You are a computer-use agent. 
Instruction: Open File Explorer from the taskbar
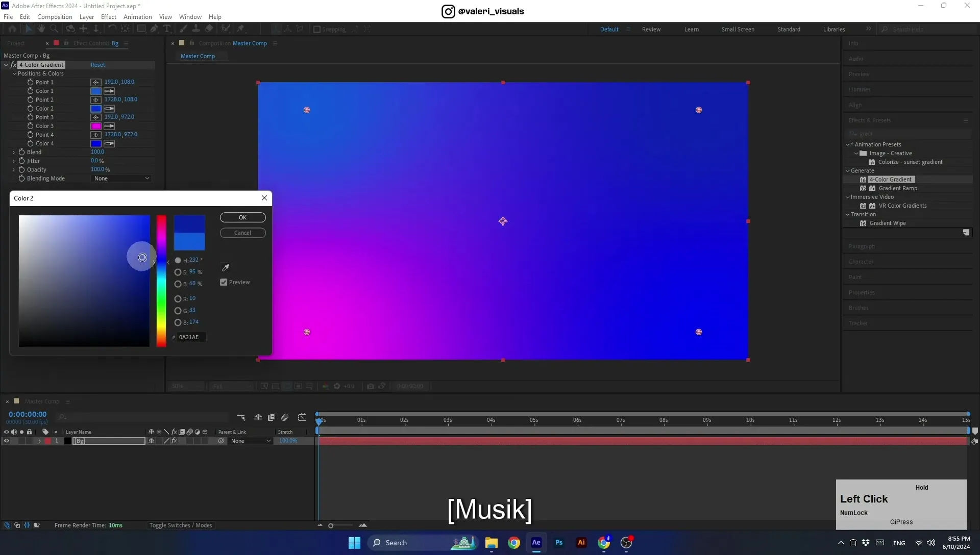492,543
